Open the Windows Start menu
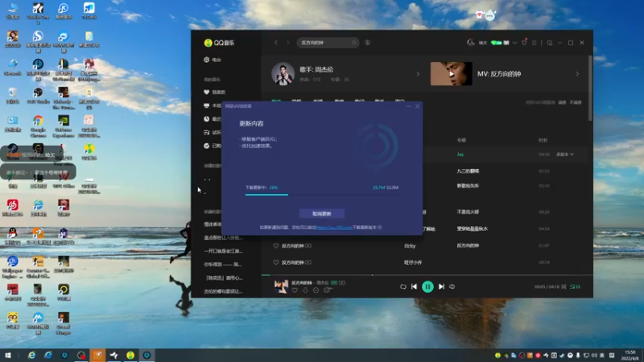 pos(8,356)
